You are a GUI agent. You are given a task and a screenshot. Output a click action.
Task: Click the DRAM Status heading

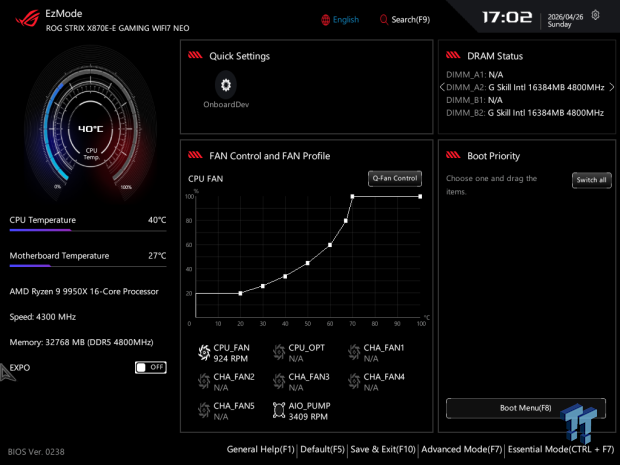click(x=495, y=56)
